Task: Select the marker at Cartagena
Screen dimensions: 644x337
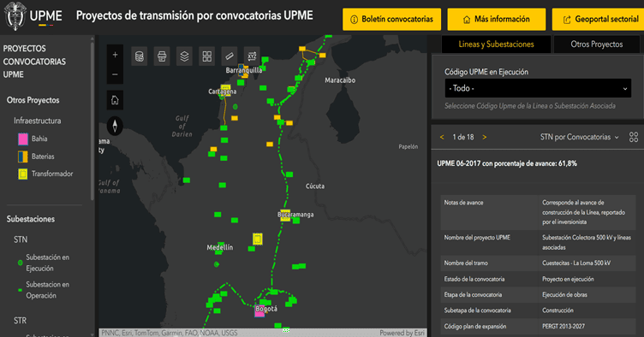Action: coord(225,90)
